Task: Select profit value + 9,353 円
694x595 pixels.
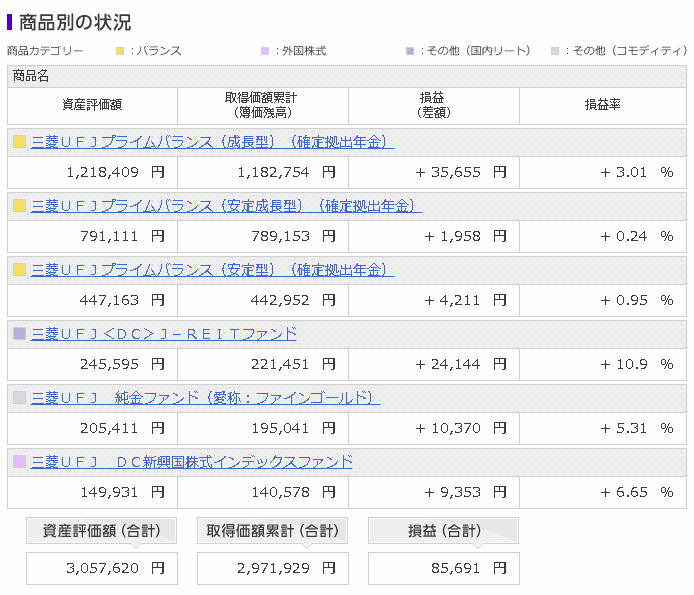Action: coord(465,492)
